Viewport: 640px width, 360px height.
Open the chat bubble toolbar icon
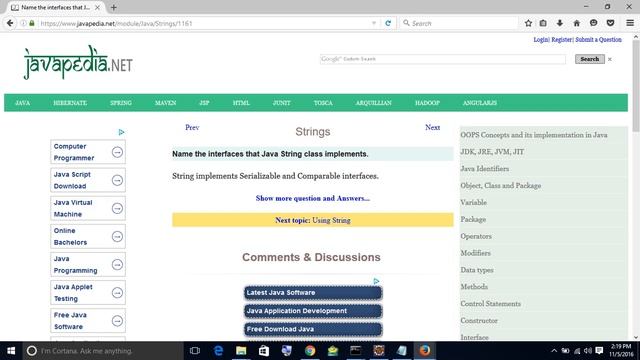click(593, 23)
